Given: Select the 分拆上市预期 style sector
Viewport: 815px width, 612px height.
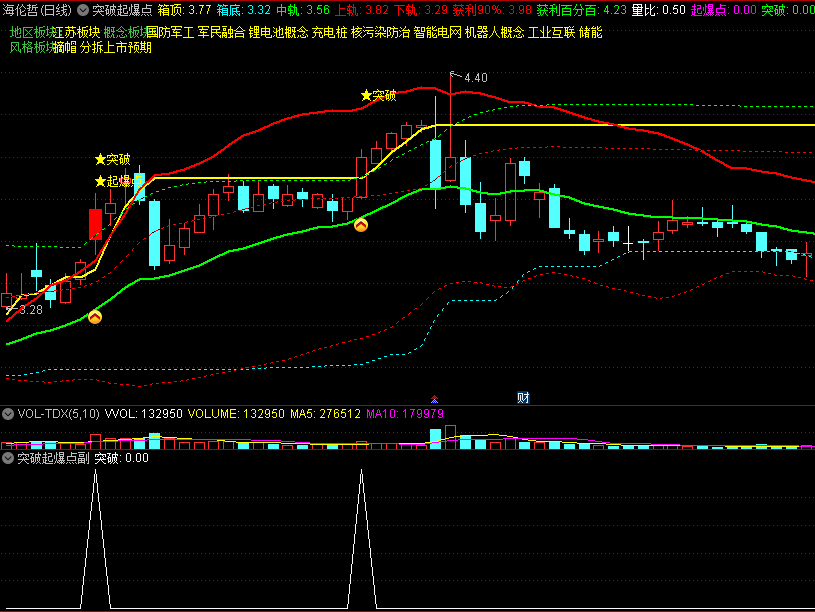Looking at the screenshot, I should 116,48.
